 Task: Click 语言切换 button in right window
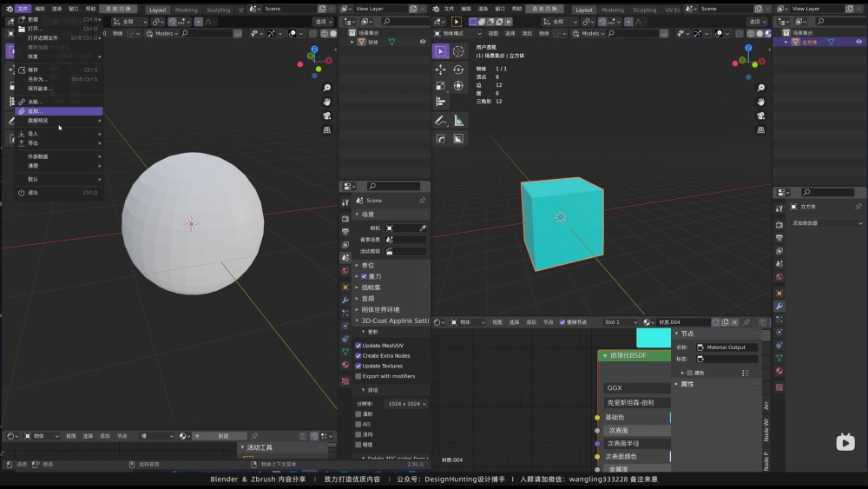[x=544, y=9]
